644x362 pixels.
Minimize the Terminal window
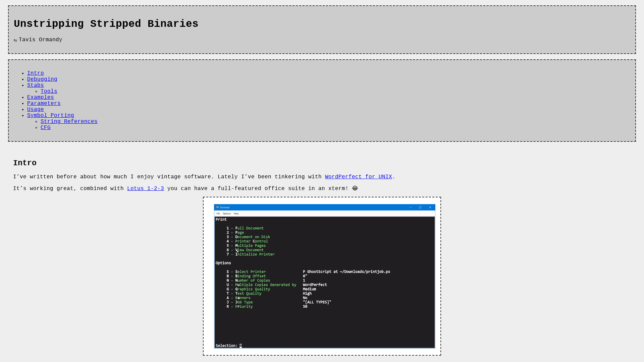(411, 207)
